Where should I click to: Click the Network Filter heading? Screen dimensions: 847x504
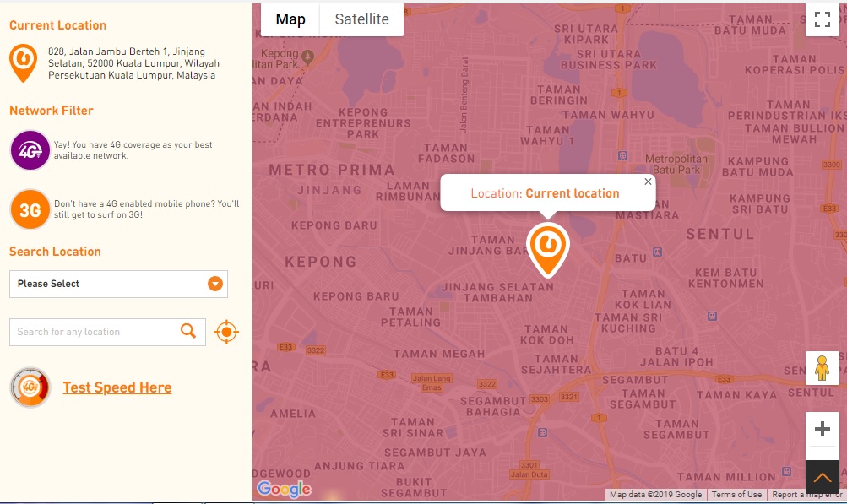[52, 111]
